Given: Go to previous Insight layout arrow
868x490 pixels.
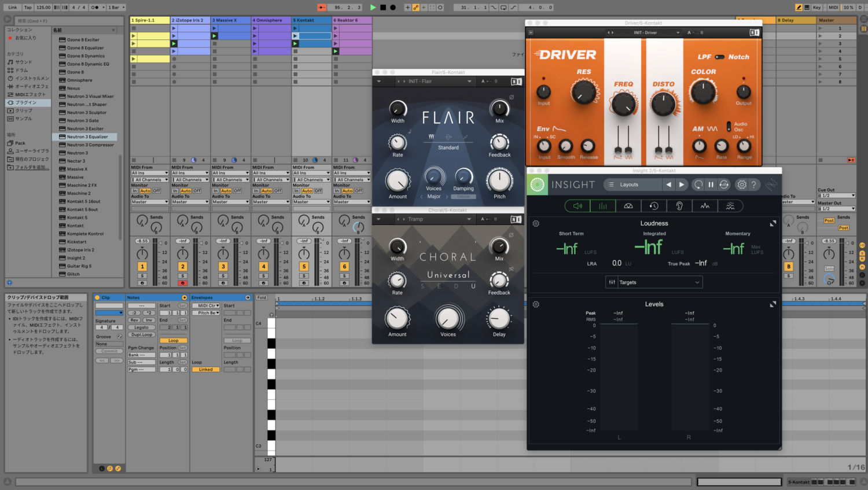Looking at the screenshot, I should coord(669,185).
